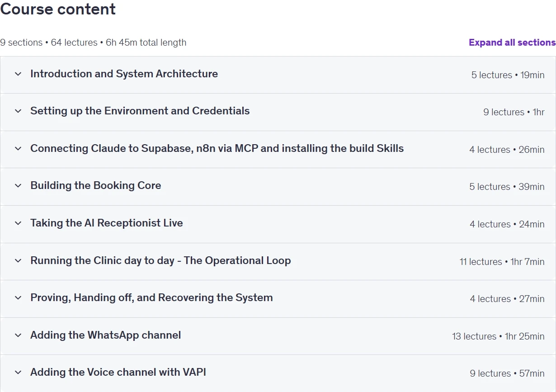Select Taking the AI Receptionist Live title
The height and width of the screenshot is (392, 556).
[x=106, y=223]
